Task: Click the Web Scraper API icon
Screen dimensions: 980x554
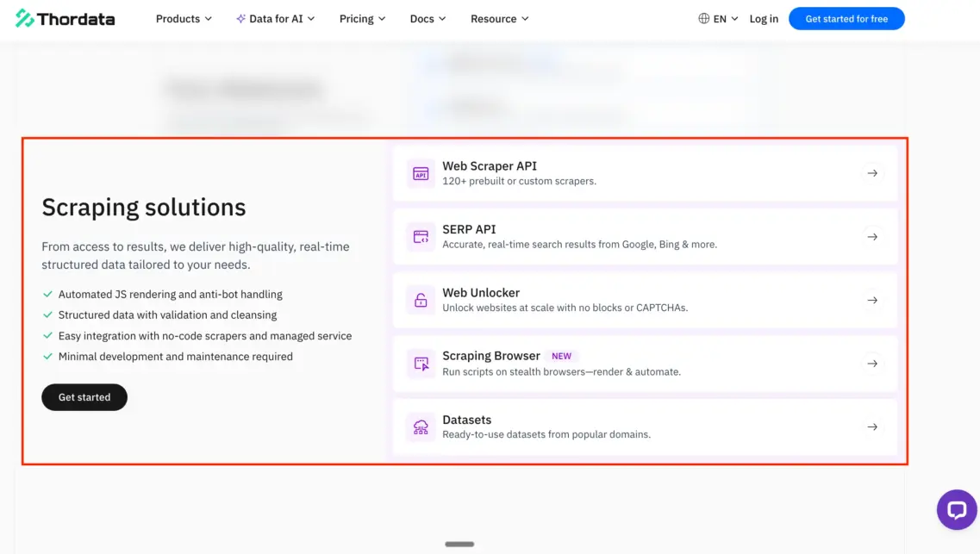Action: tap(421, 174)
